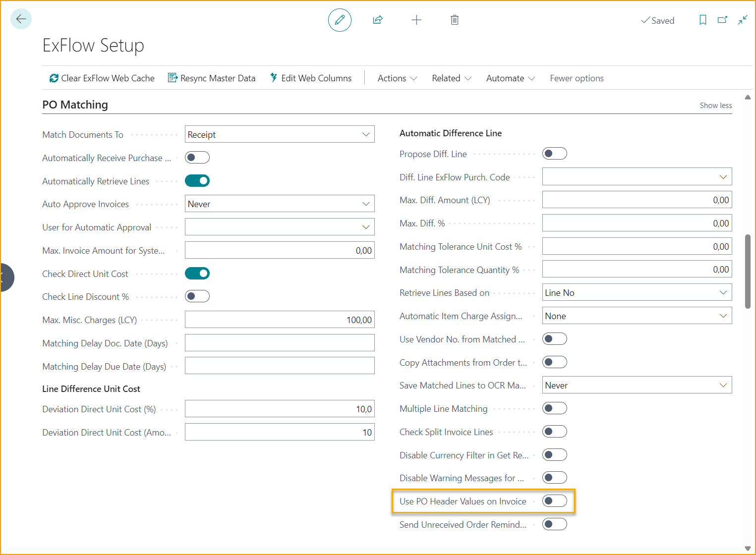Click the ExFlow Setup page title
756x555 pixels.
[93, 45]
